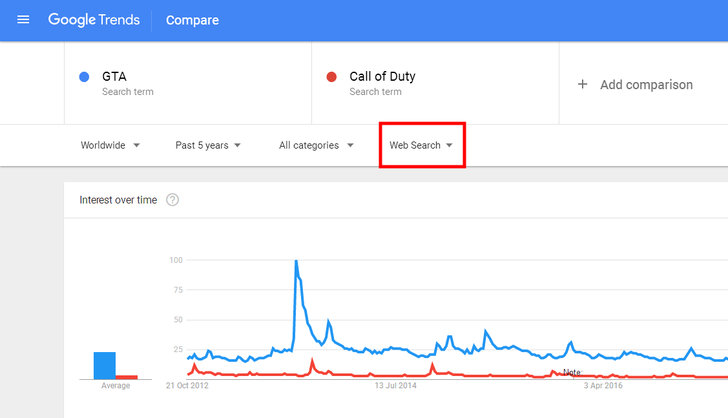Edit the GTA search term

114,76
